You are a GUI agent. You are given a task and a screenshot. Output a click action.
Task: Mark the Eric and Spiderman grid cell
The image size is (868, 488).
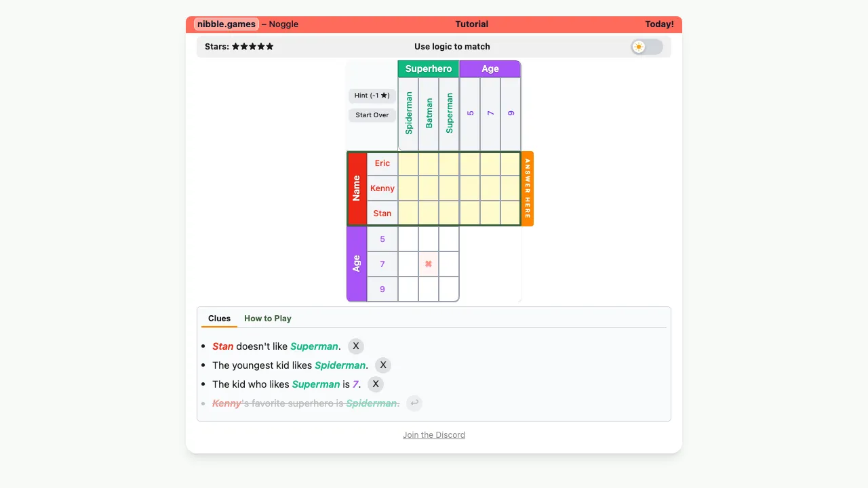(408, 163)
